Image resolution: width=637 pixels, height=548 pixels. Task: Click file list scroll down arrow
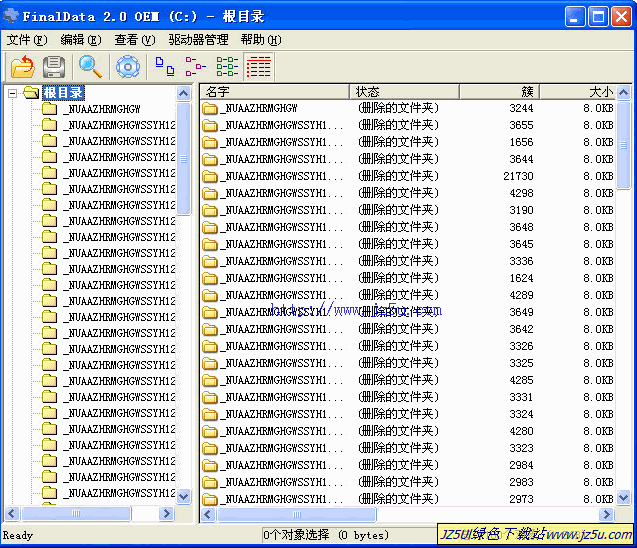tap(623, 497)
